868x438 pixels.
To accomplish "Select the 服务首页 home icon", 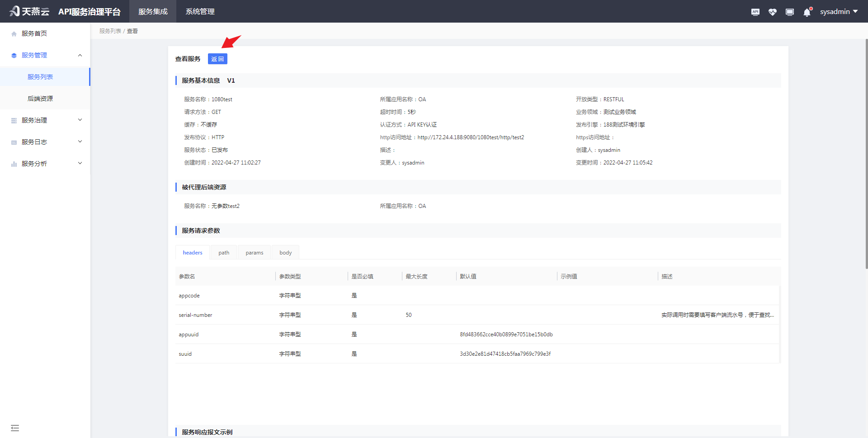I will point(13,33).
